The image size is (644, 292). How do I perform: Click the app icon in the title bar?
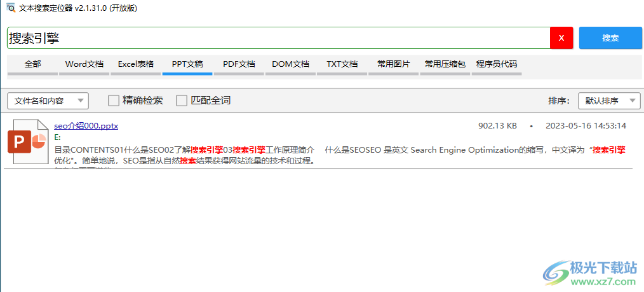pyautogui.click(x=11, y=8)
